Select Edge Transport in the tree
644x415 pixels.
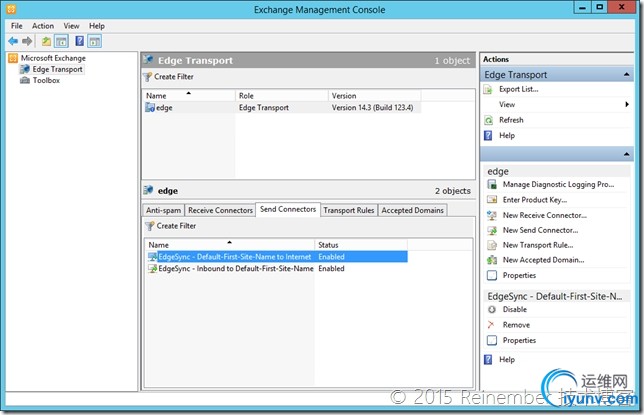(x=58, y=69)
